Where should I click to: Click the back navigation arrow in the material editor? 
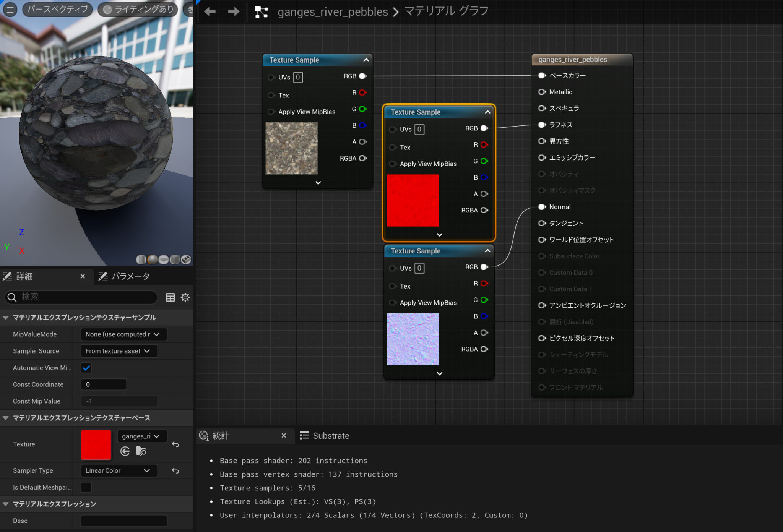coord(210,11)
